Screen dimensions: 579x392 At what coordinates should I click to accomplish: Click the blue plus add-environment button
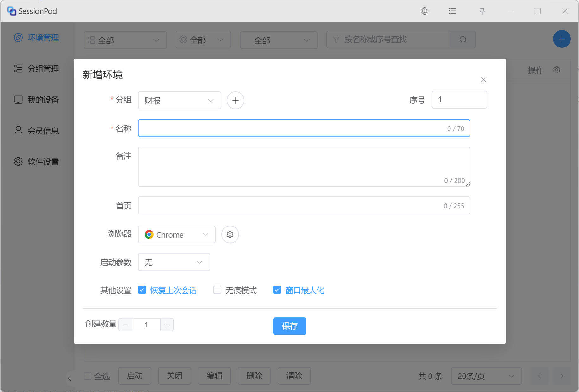[562, 39]
